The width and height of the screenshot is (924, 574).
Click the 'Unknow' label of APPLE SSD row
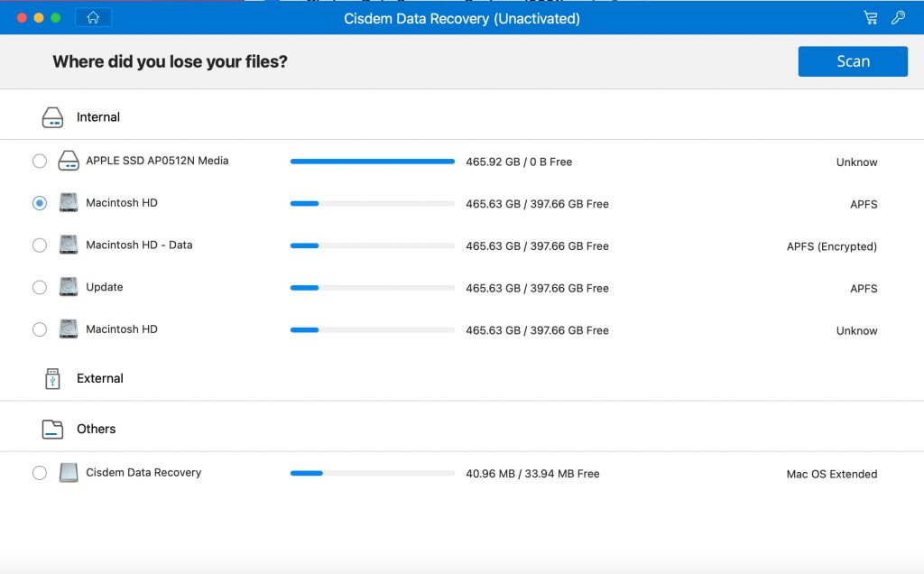pyautogui.click(x=856, y=162)
